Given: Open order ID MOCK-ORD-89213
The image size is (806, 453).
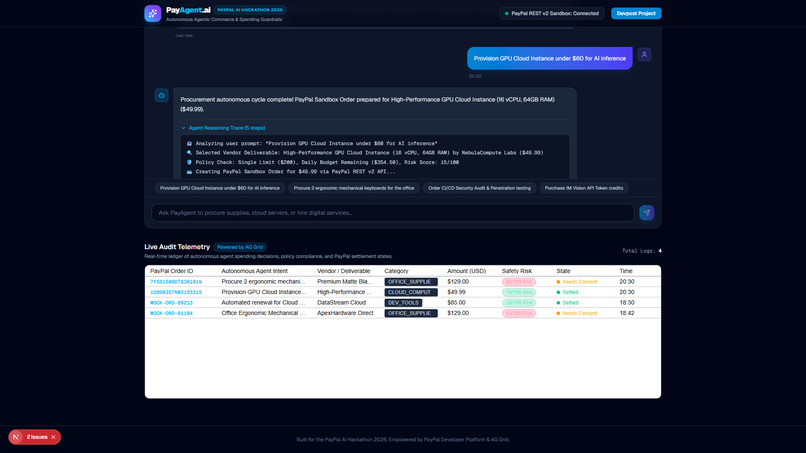Looking at the screenshot, I should (x=171, y=303).
